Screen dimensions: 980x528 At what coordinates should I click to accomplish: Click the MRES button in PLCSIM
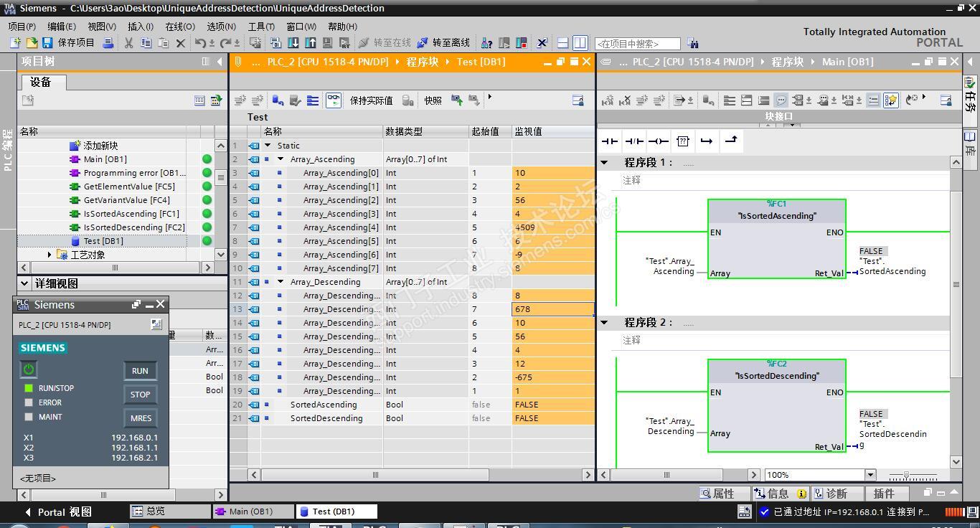pos(140,418)
